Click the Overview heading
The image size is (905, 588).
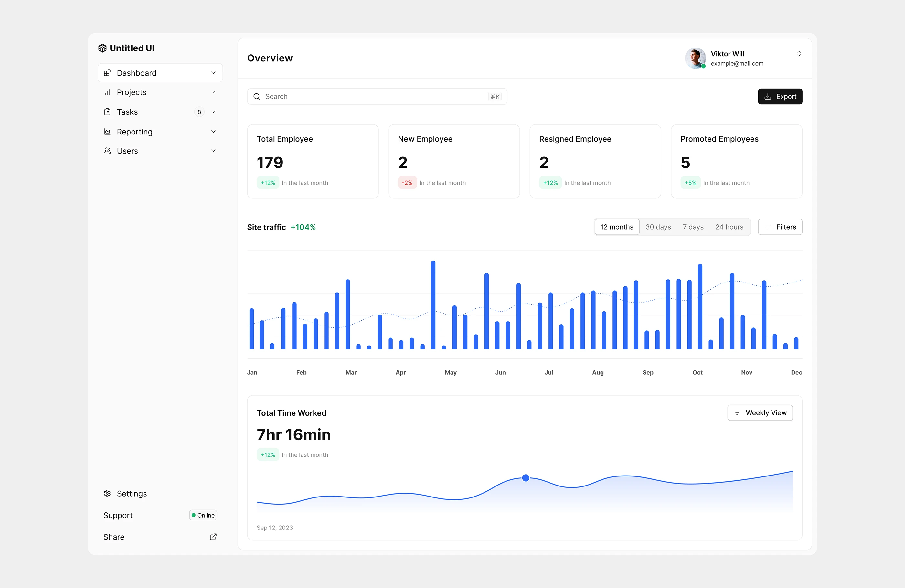(270, 58)
